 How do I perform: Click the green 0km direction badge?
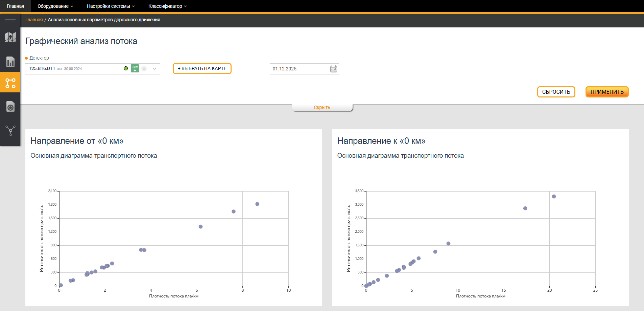point(135,68)
